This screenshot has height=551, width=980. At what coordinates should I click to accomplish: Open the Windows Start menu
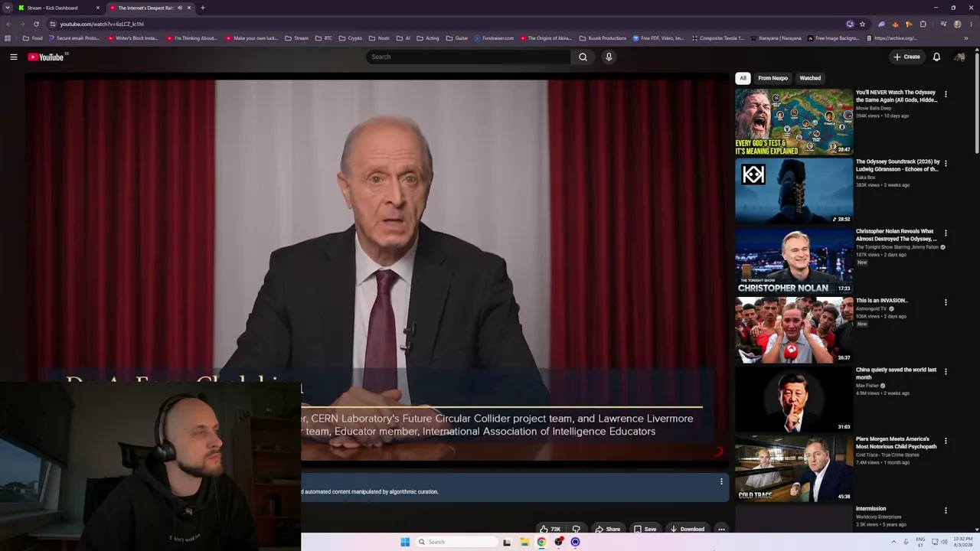[405, 542]
